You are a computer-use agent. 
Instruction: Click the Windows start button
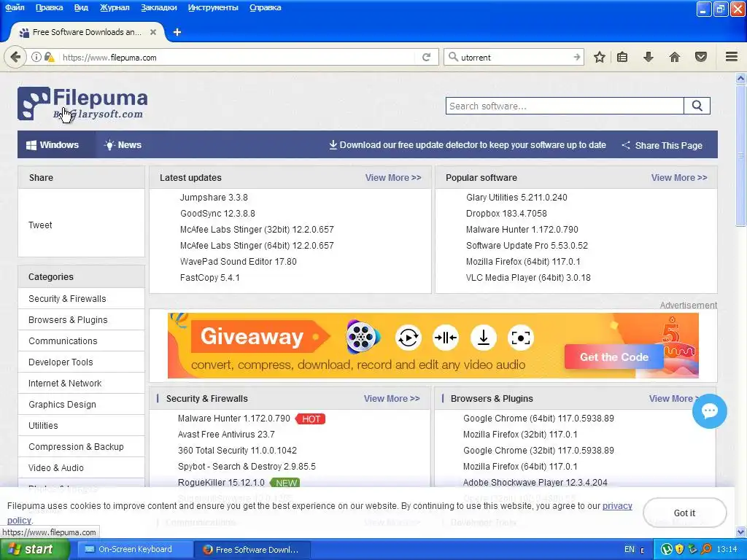point(35,550)
